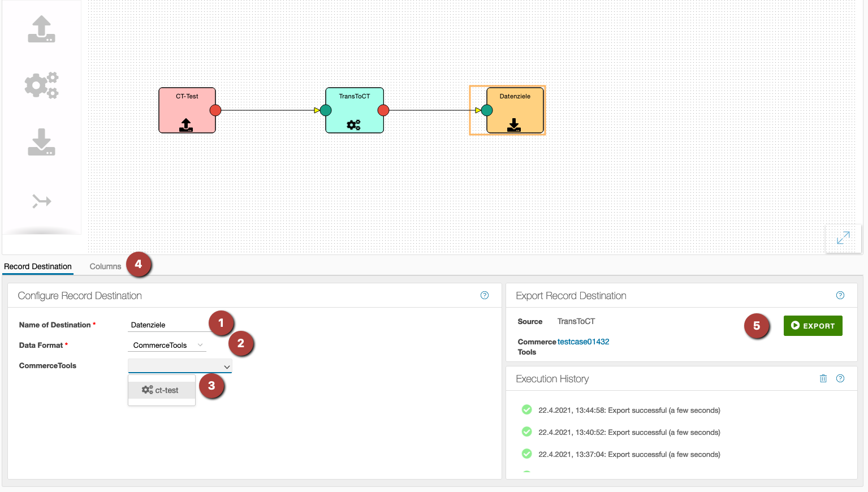
Task: Select the merge arrows icon in sidebar
Action: [41, 201]
